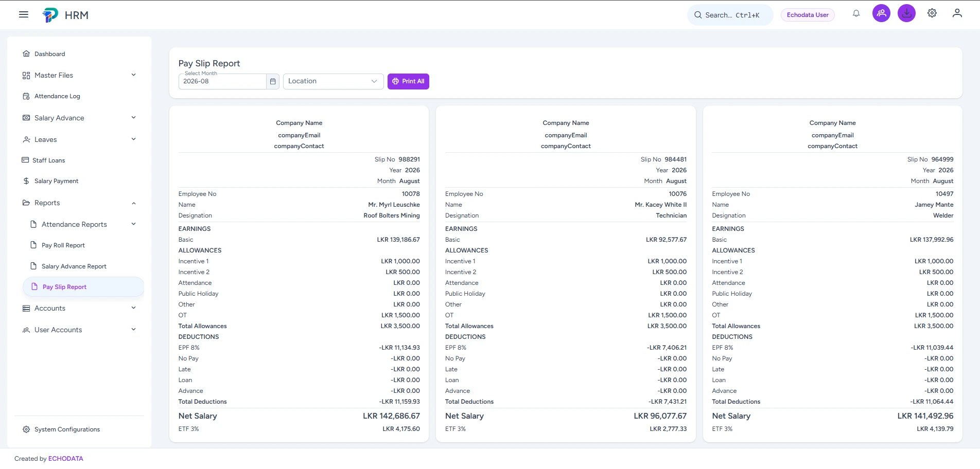
Task: Open the Pay Roll Report menu item
Action: (x=83, y=245)
